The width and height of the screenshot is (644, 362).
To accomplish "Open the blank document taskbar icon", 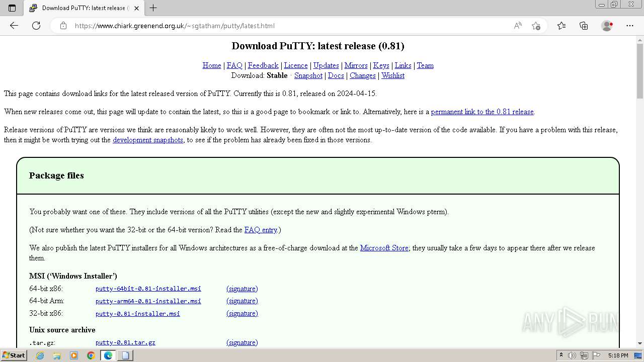I will pos(125,355).
